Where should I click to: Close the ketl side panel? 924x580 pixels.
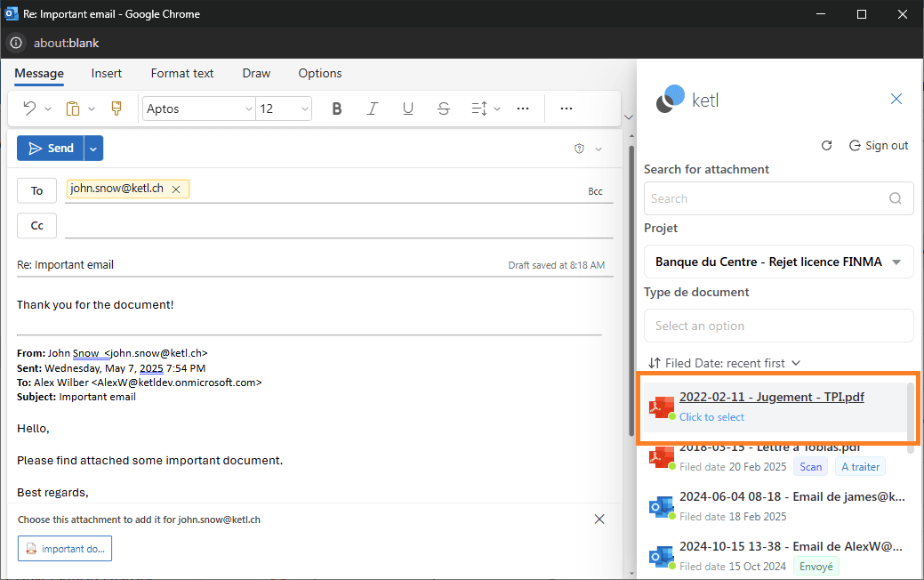coord(896,99)
